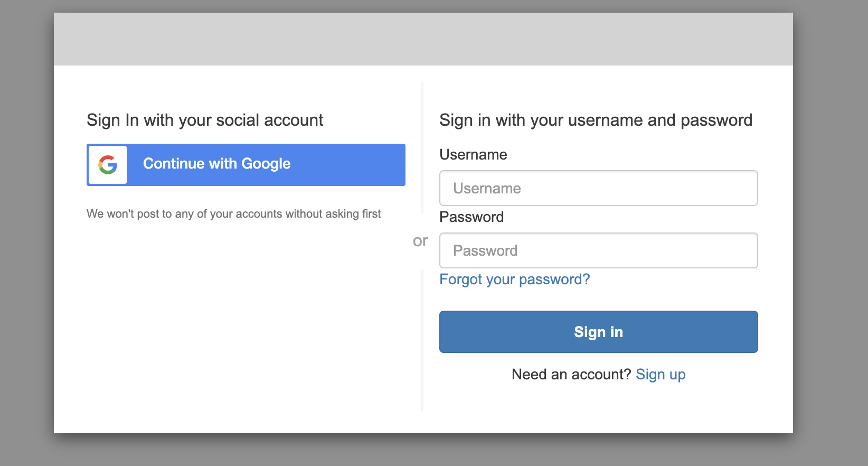This screenshot has width=868, height=466.
Task: Click the 'Need an account?' text
Action: tap(571, 375)
